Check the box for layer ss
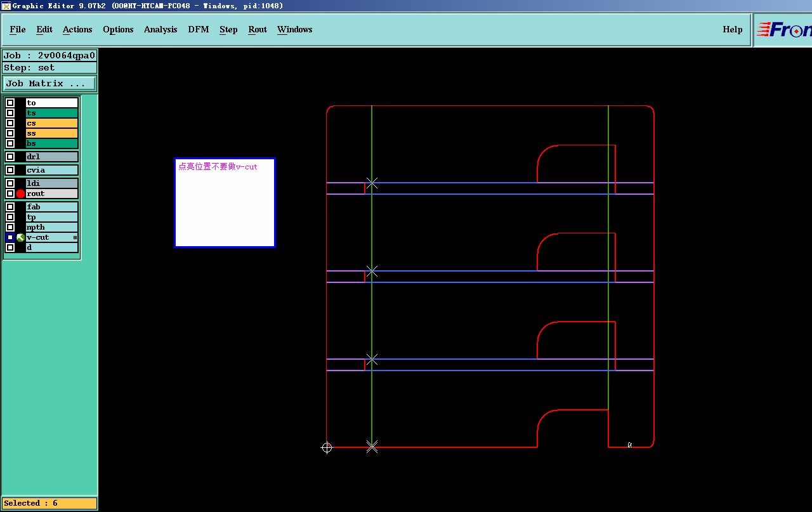Viewport: 812px width, 512px height. (10, 133)
